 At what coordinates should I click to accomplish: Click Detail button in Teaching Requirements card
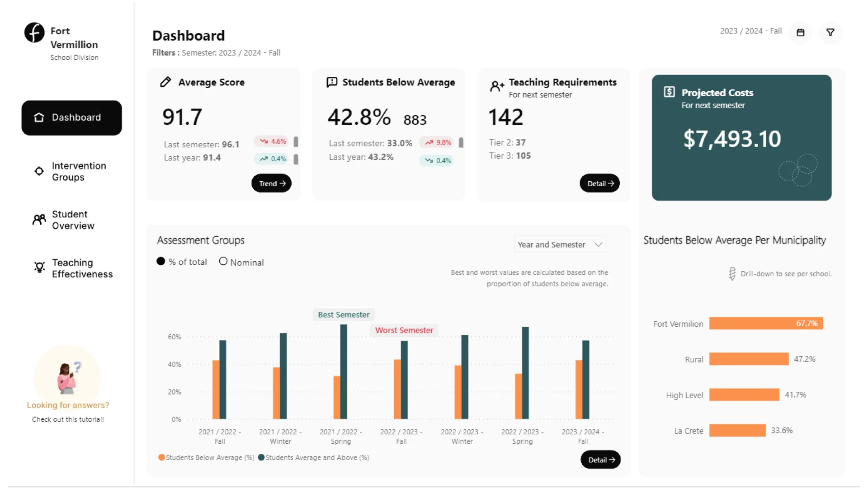pos(600,183)
